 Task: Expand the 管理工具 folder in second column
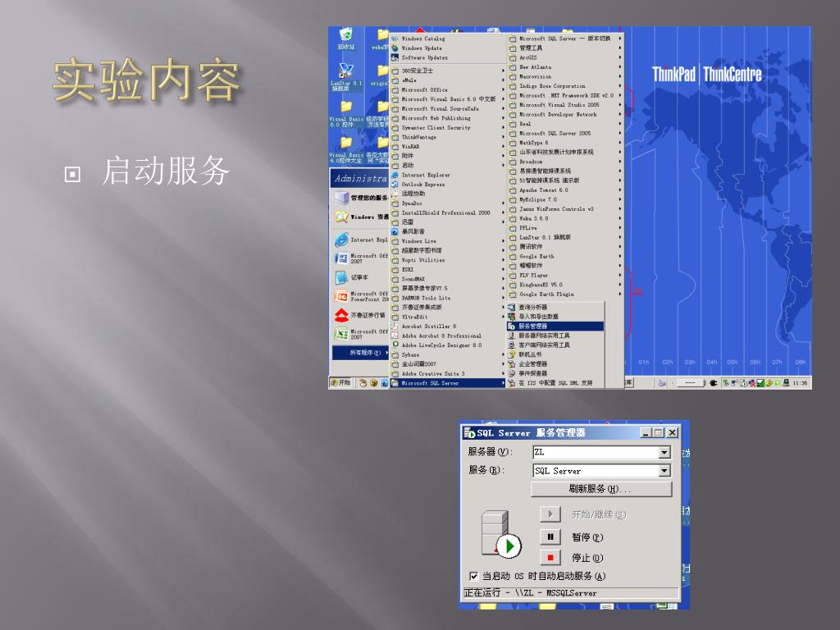(x=565, y=48)
